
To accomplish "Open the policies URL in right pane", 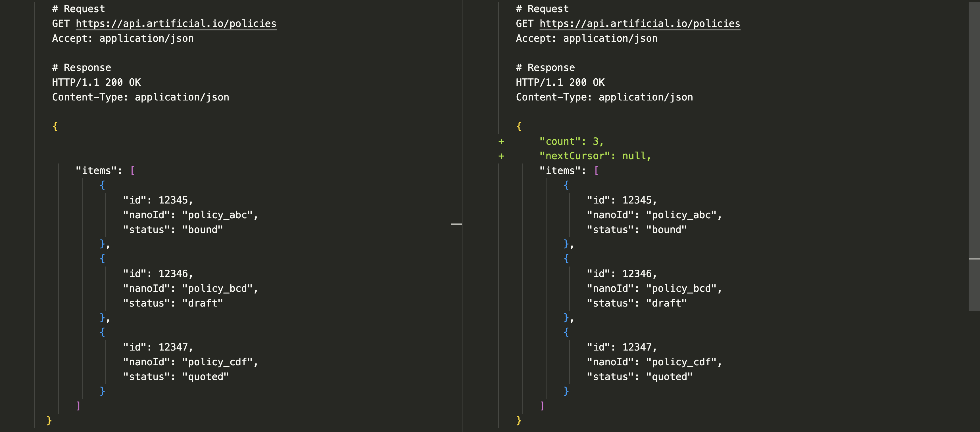I will (640, 24).
